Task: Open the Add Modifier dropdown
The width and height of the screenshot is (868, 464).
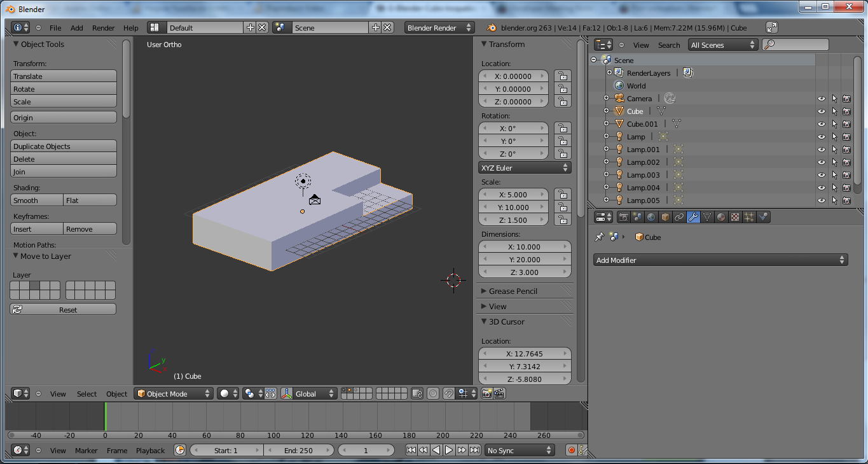Action: pyautogui.click(x=721, y=260)
